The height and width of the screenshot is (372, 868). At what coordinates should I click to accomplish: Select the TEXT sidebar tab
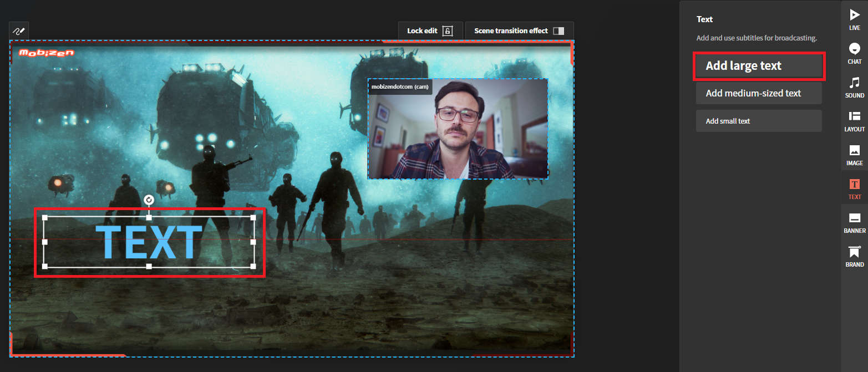[854, 188]
